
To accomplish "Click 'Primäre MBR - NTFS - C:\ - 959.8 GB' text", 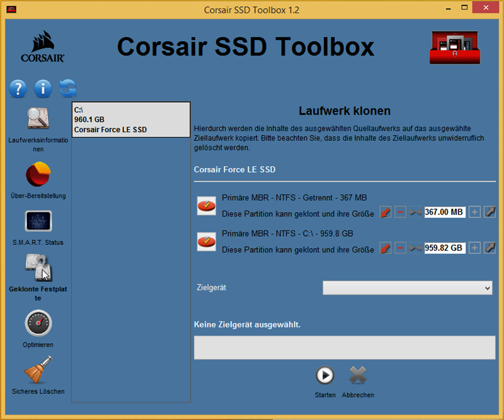I will pos(287,234).
